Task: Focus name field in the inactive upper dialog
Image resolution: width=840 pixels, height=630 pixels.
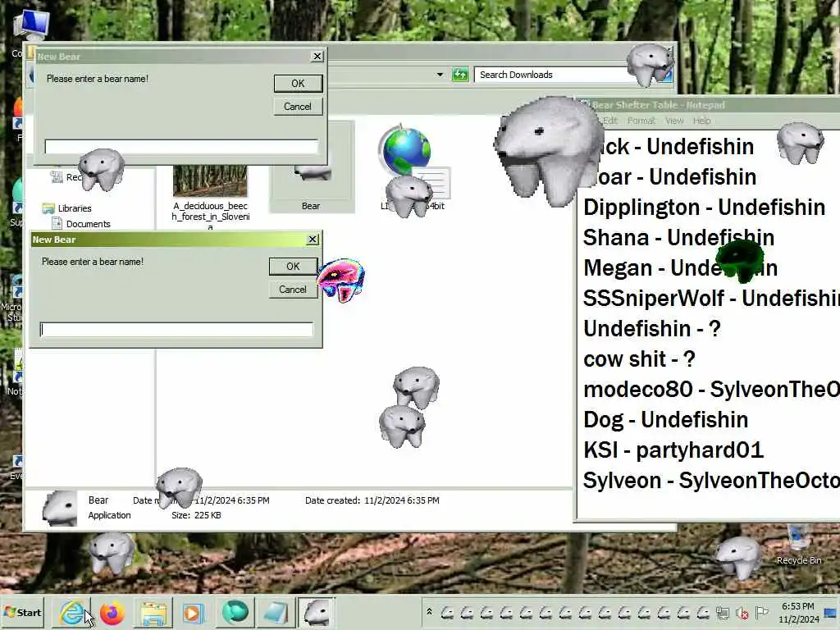Action: tap(181, 146)
